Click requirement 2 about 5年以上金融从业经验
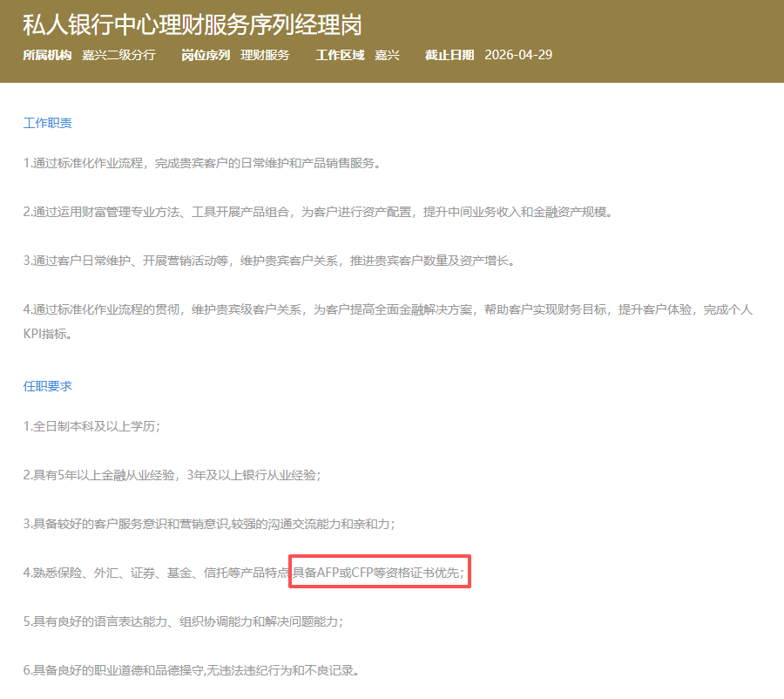 pyautogui.click(x=172, y=475)
